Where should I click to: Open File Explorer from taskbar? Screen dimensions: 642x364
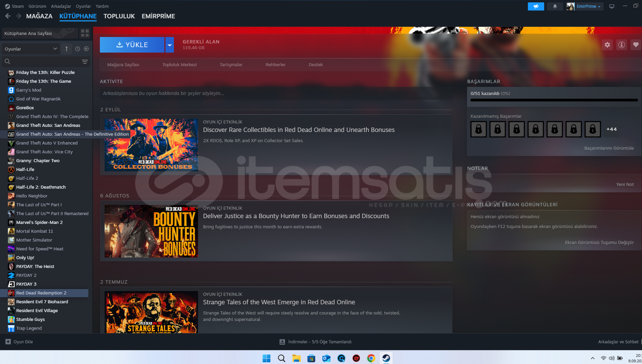[297, 358]
